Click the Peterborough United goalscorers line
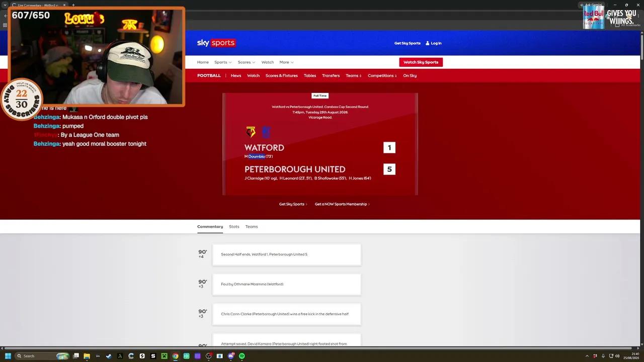The height and width of the screenshot is (362, 644). [x=308, y=178]
